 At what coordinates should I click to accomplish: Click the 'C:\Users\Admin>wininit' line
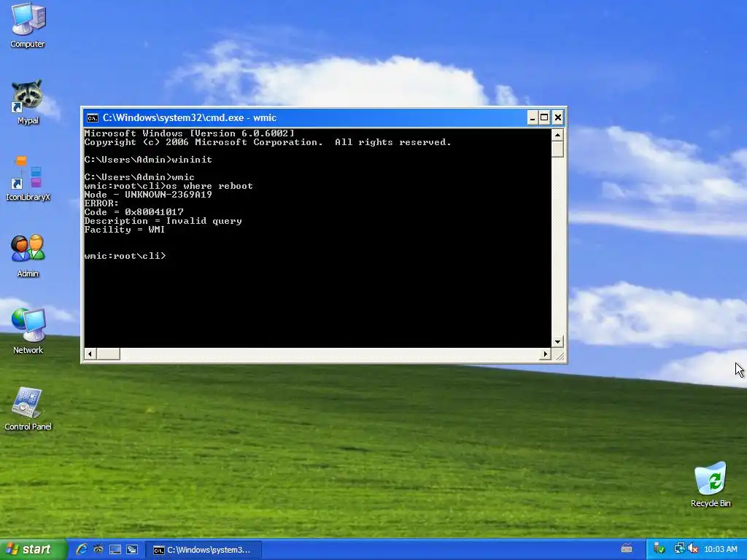148,160
